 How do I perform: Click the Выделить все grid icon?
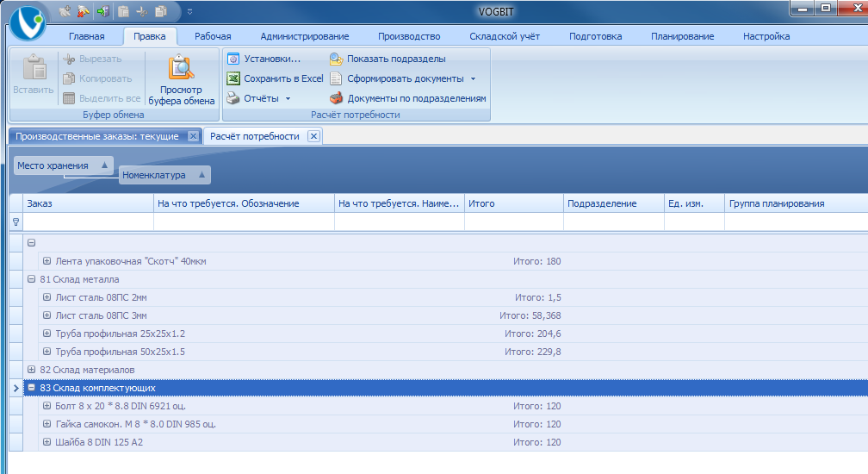click(x=69, y=98)
